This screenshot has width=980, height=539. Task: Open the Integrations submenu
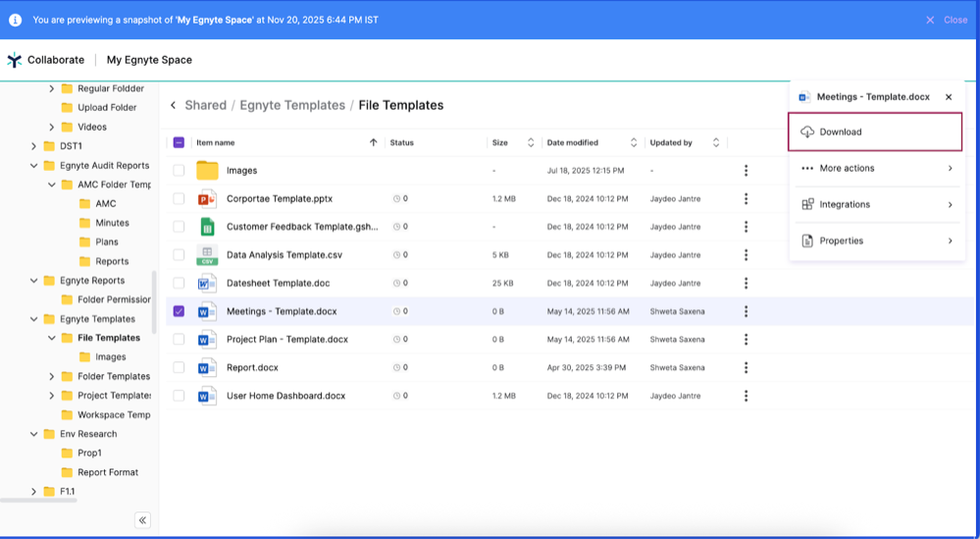click(878, 204)
